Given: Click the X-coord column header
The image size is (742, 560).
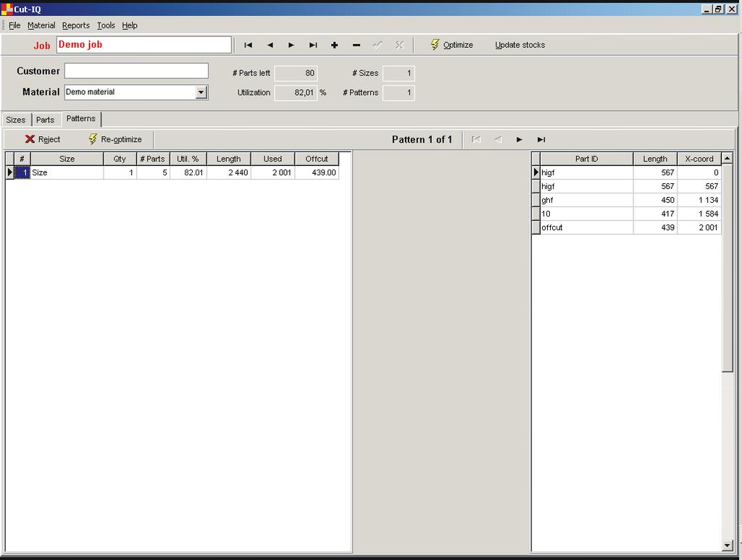Looking at the screenshot, I should (x=699, y=159).
